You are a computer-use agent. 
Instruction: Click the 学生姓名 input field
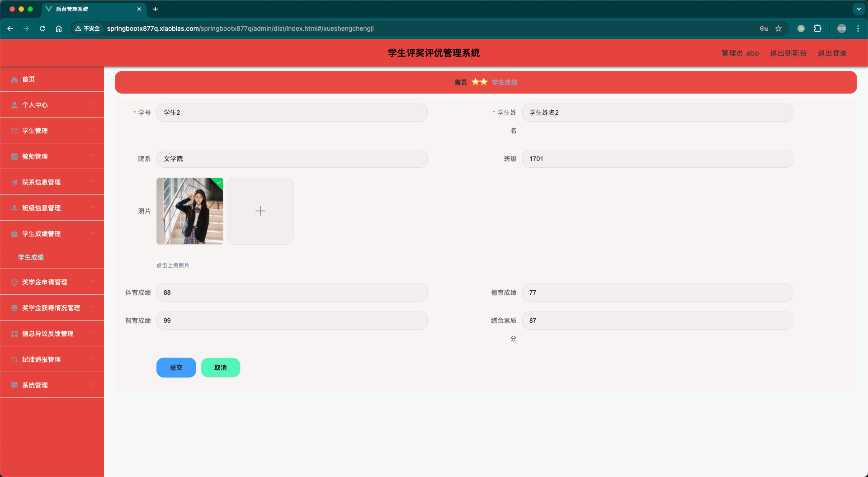[x=658, y=113]
